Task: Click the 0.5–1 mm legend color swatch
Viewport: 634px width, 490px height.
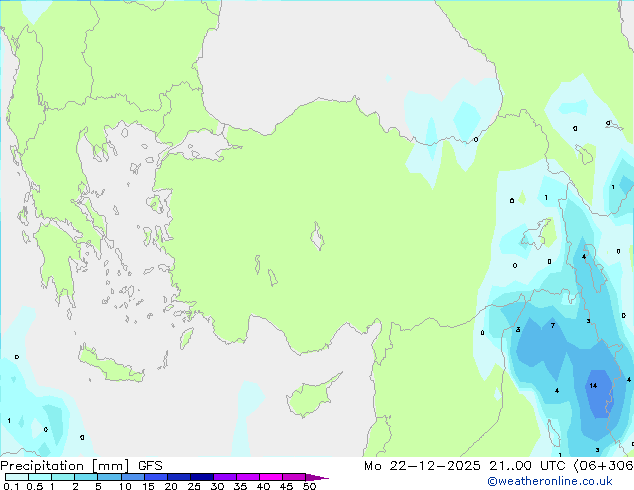Action: pos(40,477)
